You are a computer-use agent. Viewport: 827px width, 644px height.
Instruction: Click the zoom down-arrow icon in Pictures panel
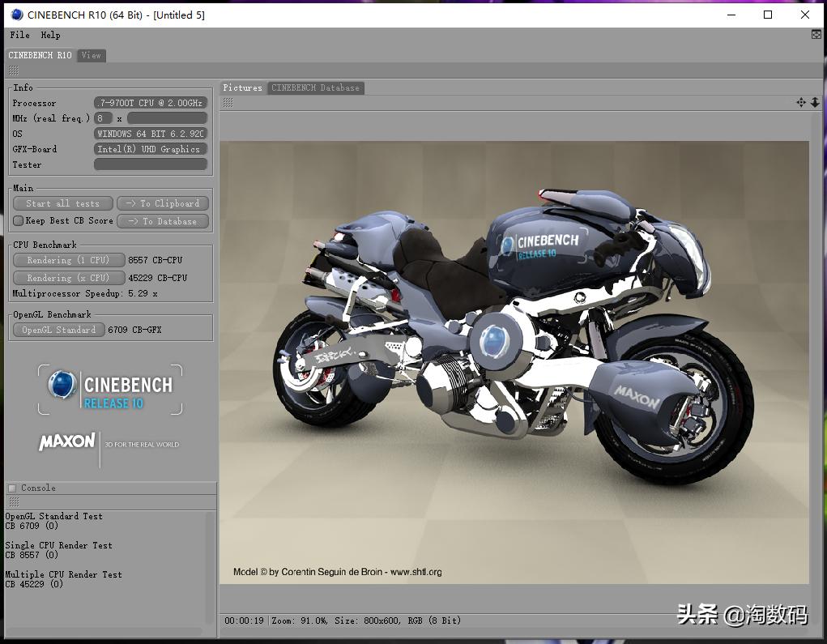[x=815, y=102]
